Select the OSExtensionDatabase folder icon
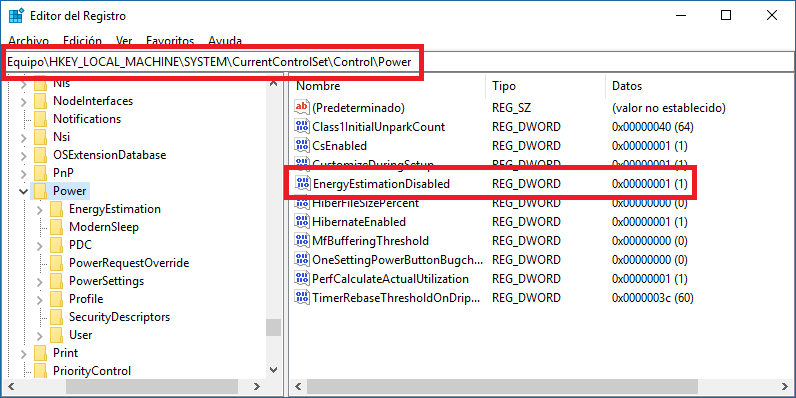The width and height of the screenshot is (796, 398). tap(40, 155)
